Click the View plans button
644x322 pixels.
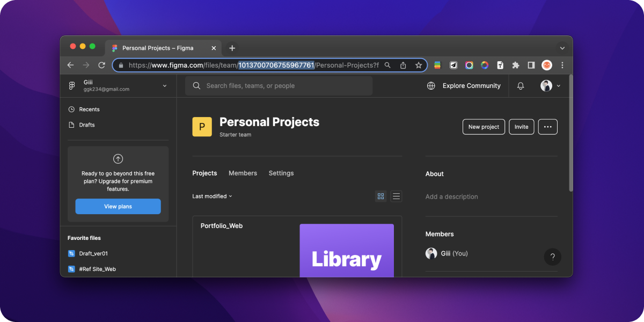[118, 207]
